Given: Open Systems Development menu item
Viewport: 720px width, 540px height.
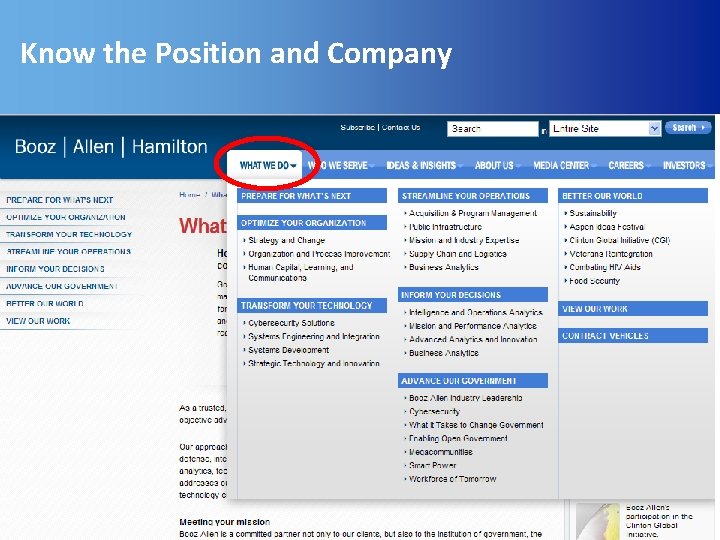Looking at the screenshot, I should coord(288,350).
